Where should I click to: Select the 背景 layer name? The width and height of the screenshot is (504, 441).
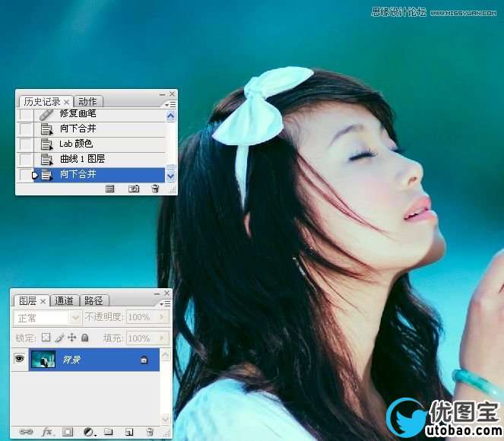point(71,360)
